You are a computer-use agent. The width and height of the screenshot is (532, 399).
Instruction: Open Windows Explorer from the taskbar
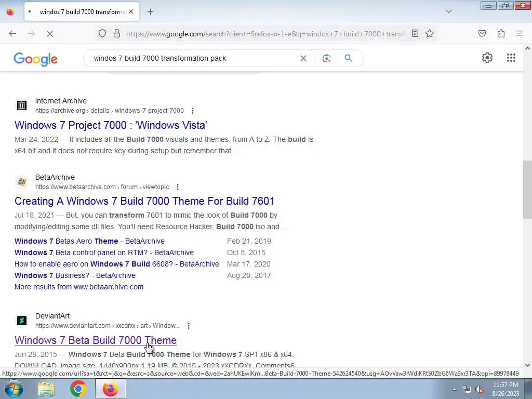(46, 389)
